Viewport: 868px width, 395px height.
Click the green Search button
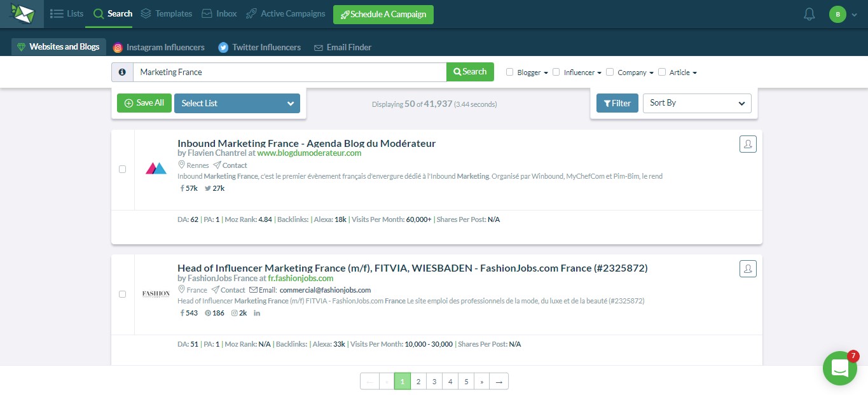pos(470,72)
